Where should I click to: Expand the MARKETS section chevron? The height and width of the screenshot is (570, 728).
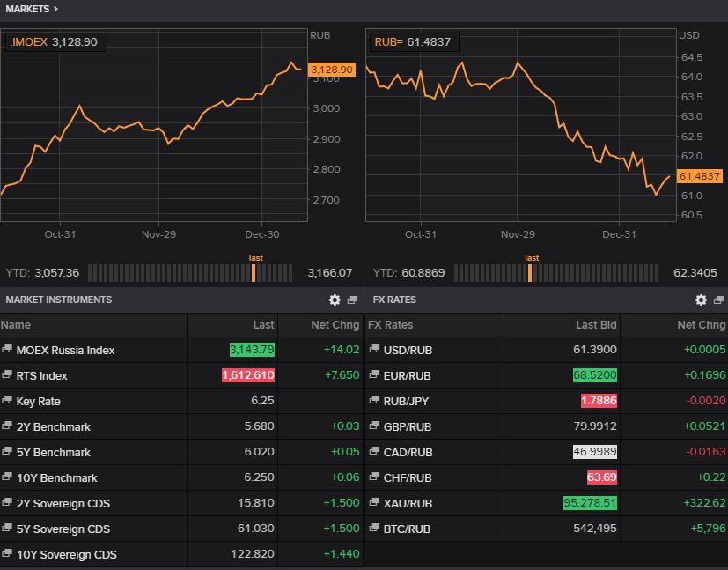tap(55, 9)
